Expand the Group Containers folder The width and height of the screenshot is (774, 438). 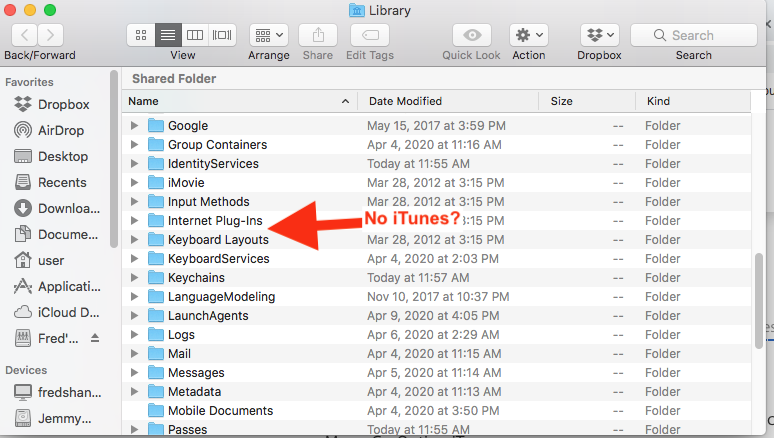(x=134, y=145)
